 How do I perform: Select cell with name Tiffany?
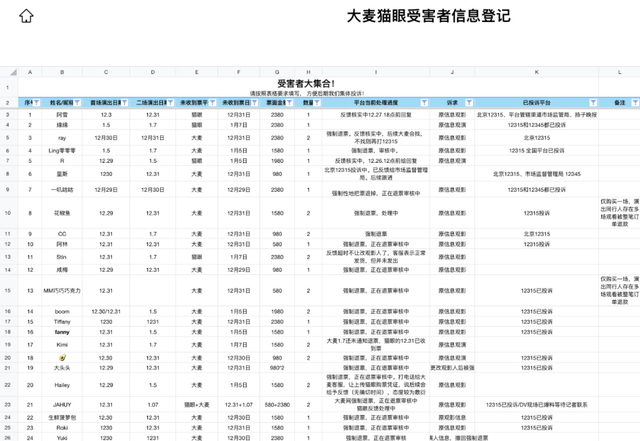(x=62, y=322)
